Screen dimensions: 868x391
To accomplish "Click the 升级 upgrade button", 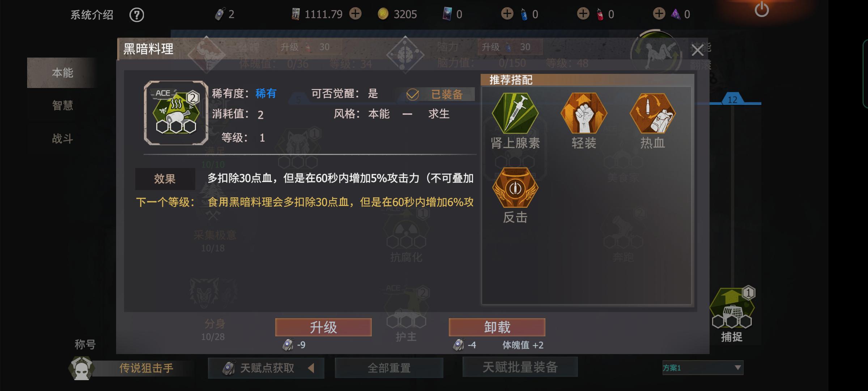I will [323, 327].
